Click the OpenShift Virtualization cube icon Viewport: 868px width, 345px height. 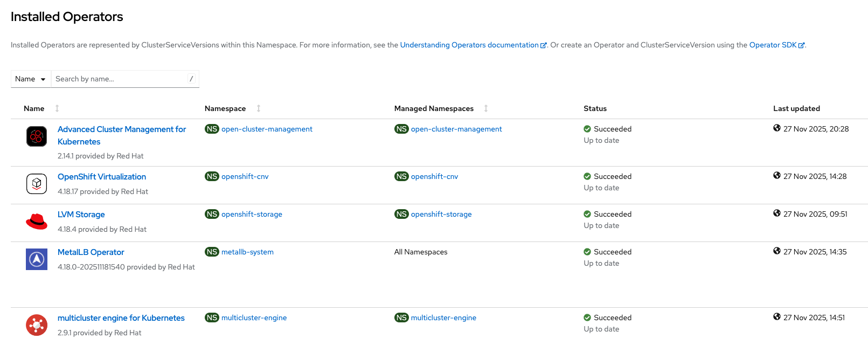coord(37,184)
